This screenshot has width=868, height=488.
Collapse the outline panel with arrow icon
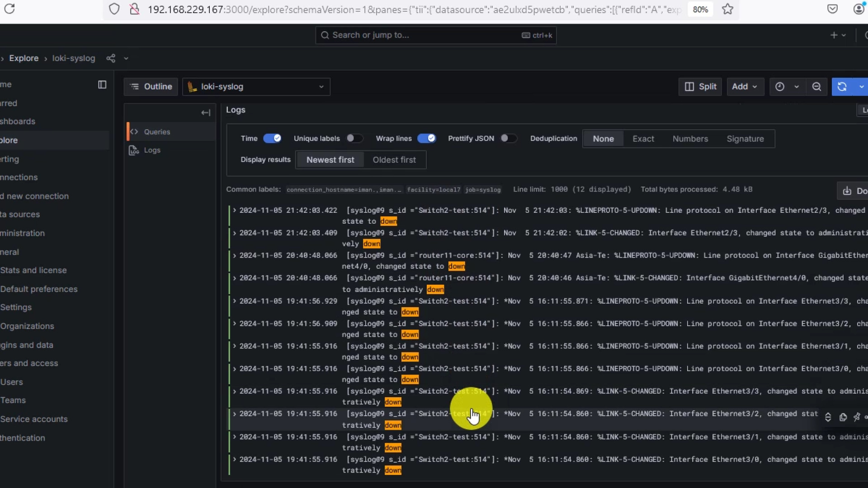(x=206, y=113)
